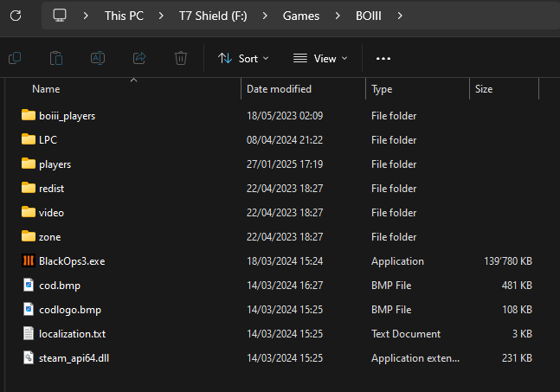Navigate to Games in breadcrumb path
This screenshot has width=560, height=392.
300,16
